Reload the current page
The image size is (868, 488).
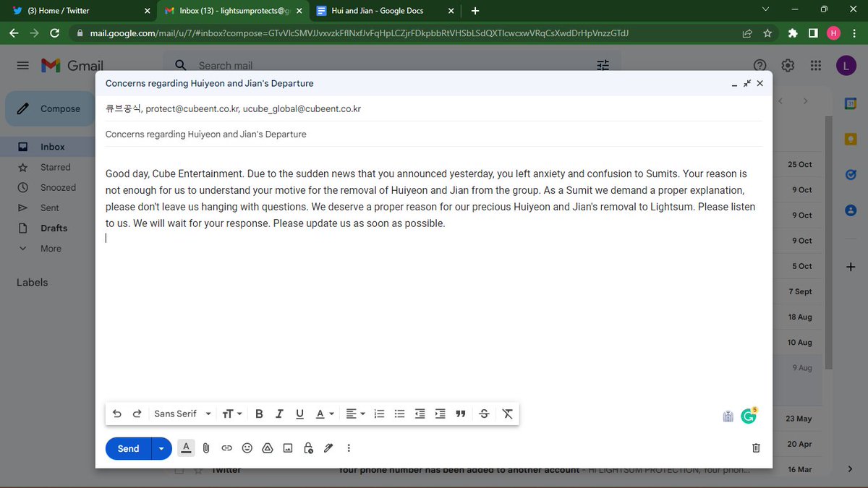54,33
